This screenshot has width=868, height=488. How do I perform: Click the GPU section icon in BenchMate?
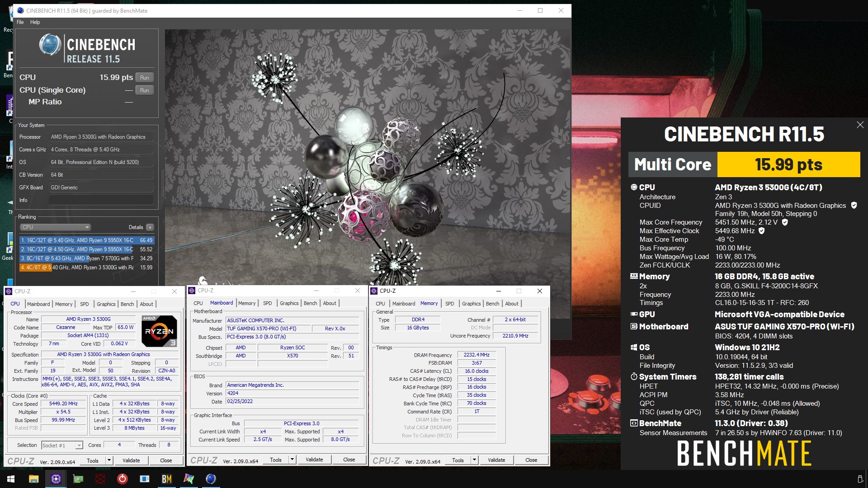[634, 314]
